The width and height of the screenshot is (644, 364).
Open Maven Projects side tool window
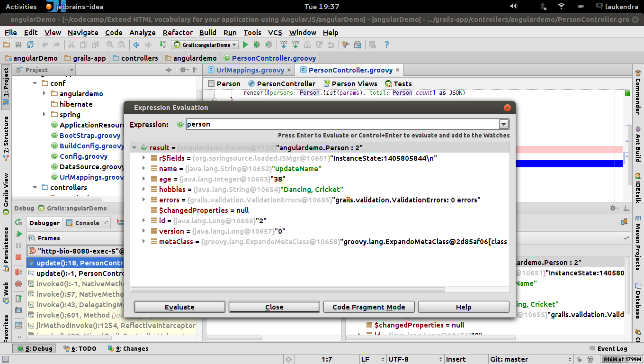point(638,242)
